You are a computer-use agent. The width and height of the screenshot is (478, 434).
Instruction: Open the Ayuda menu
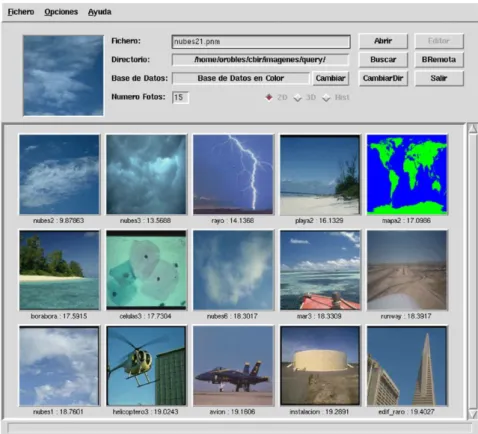(x=100, y=12)
